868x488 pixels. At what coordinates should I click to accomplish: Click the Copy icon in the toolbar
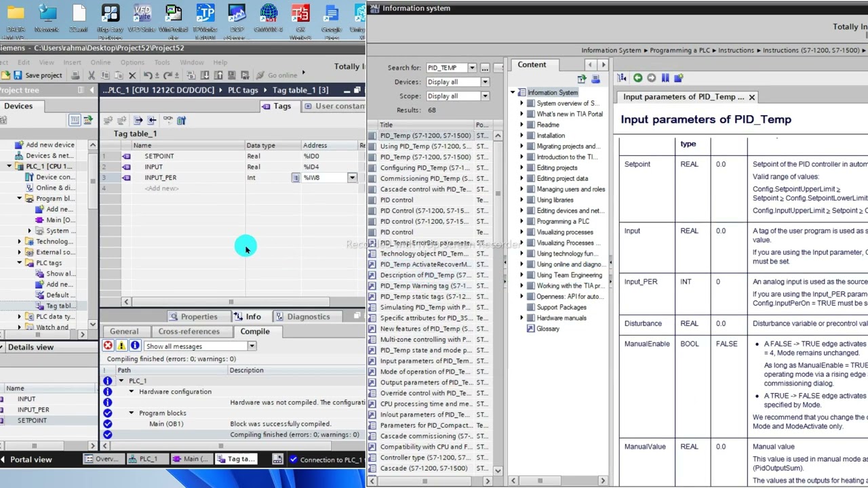(105, 75)
